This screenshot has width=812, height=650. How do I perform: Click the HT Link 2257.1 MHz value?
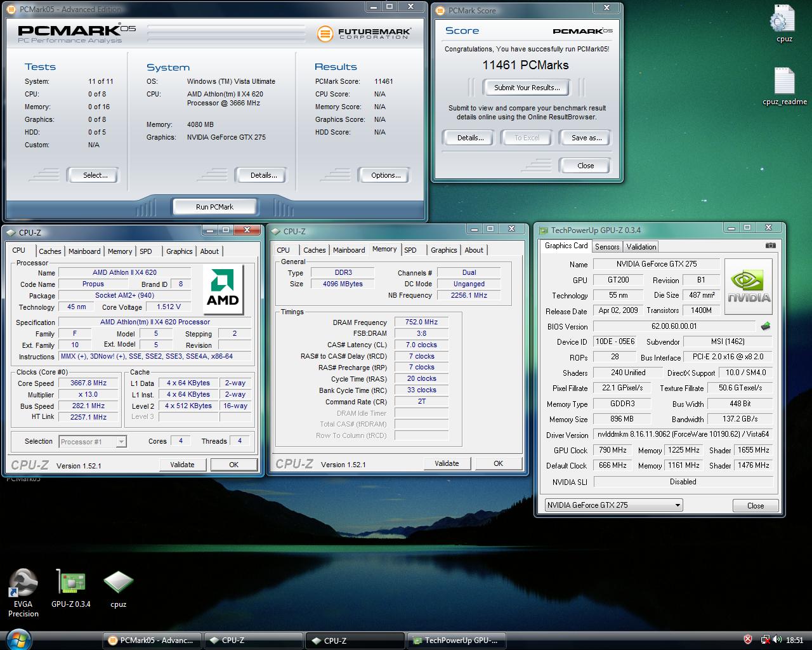[x=88, y=418]
